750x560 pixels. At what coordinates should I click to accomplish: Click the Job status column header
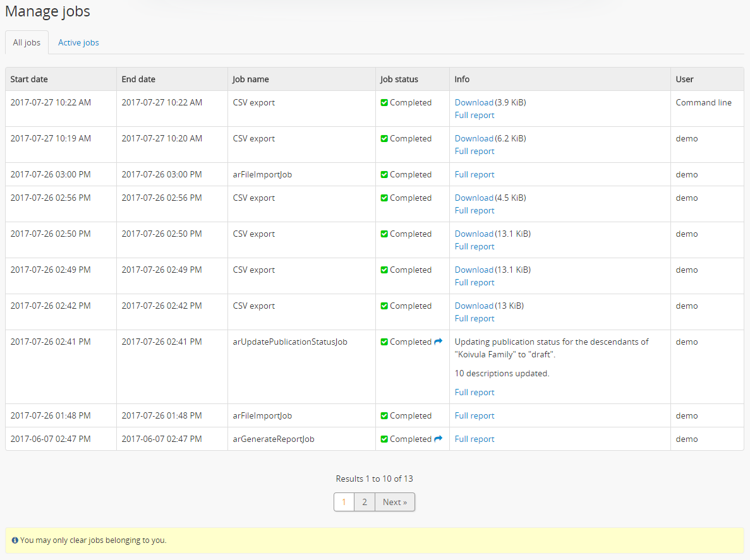tap(399, 79)
